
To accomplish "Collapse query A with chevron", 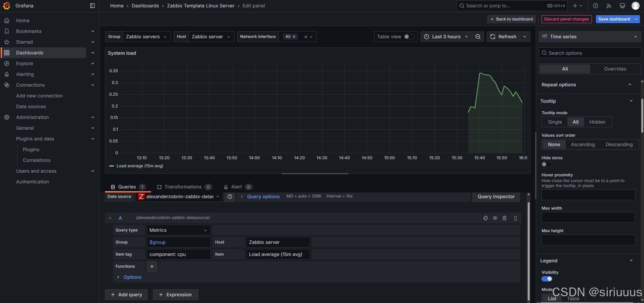I will pyautogui.click(x=110, y=218).
